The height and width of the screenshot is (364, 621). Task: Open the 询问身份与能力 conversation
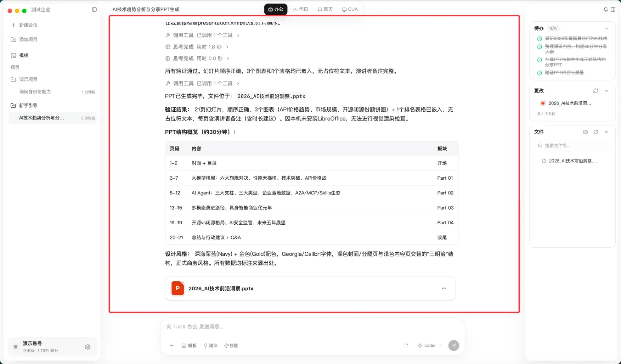(52, 92)
